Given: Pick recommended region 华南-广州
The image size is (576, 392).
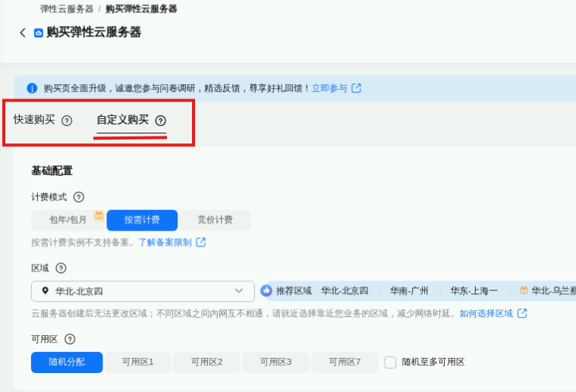Looking at the screenshot, I should point(409,290).
